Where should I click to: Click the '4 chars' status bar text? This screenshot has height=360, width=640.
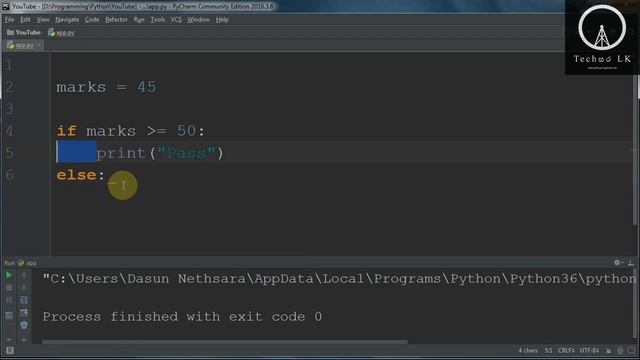(528, 350)
